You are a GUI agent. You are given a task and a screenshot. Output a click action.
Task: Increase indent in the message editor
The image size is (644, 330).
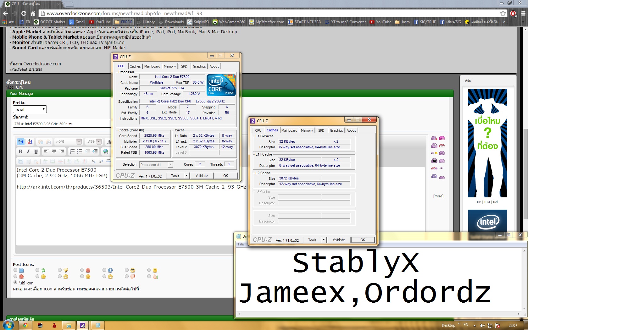point(95,151)
